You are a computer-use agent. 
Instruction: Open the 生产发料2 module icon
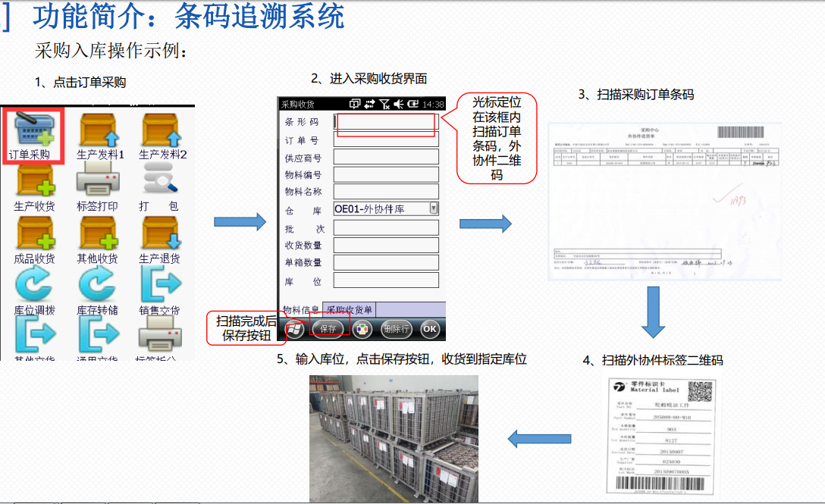point(162,130)
